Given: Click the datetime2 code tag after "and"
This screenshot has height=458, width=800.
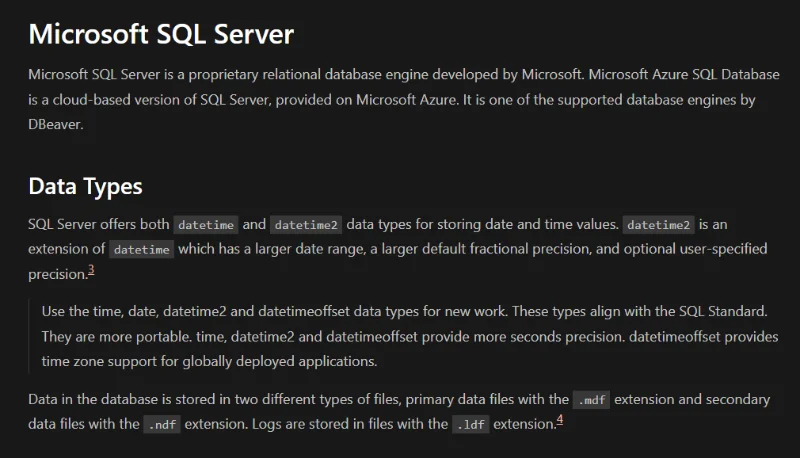Looking at the screenshot, I should pos(306,225).
